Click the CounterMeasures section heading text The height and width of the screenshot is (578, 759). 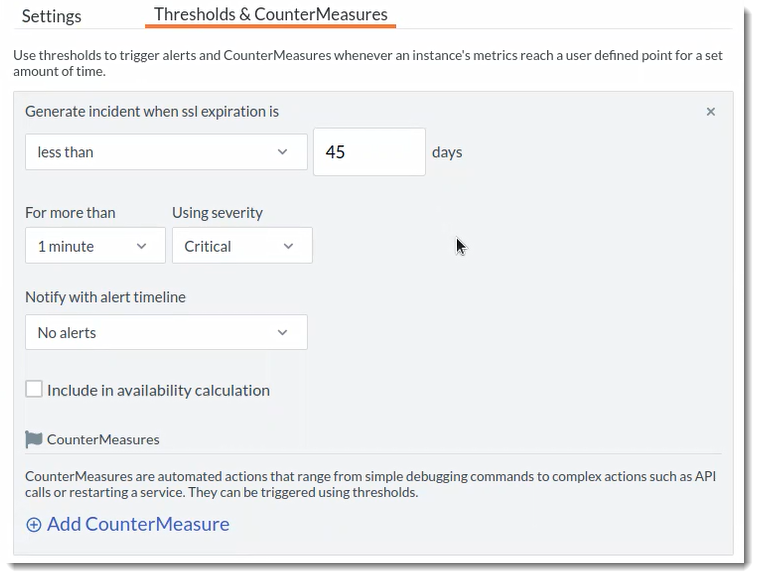pyautogui.click(x=103, y=439)
